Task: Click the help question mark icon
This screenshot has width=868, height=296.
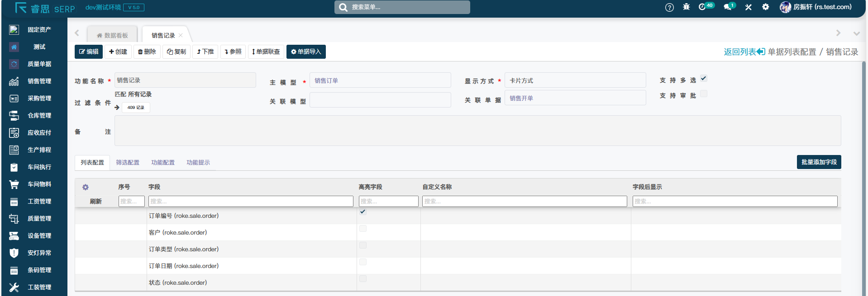Action: tap(669, 7)
